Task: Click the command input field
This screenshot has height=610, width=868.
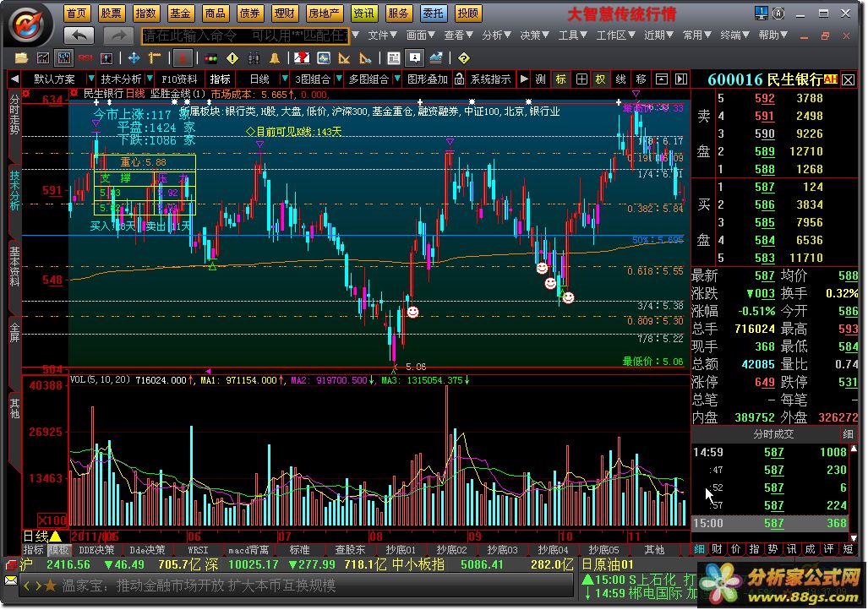Action: tap(246, 36)
